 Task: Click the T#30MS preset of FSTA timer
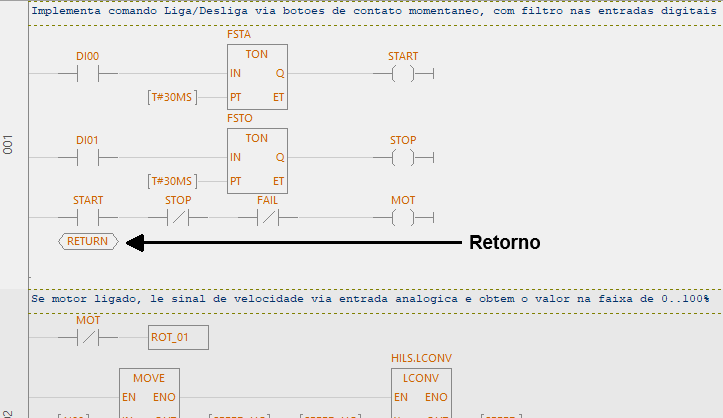click(172, 97)
